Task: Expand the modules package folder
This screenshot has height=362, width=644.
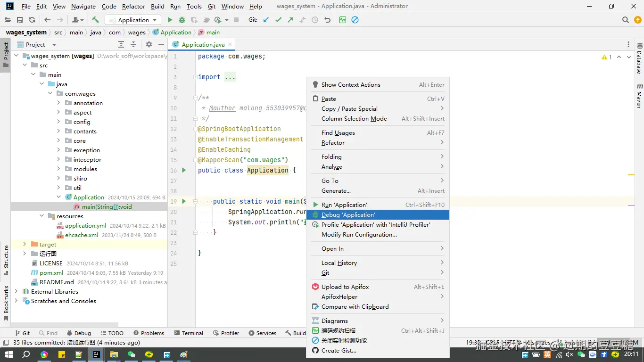Action: coord(58,169)
